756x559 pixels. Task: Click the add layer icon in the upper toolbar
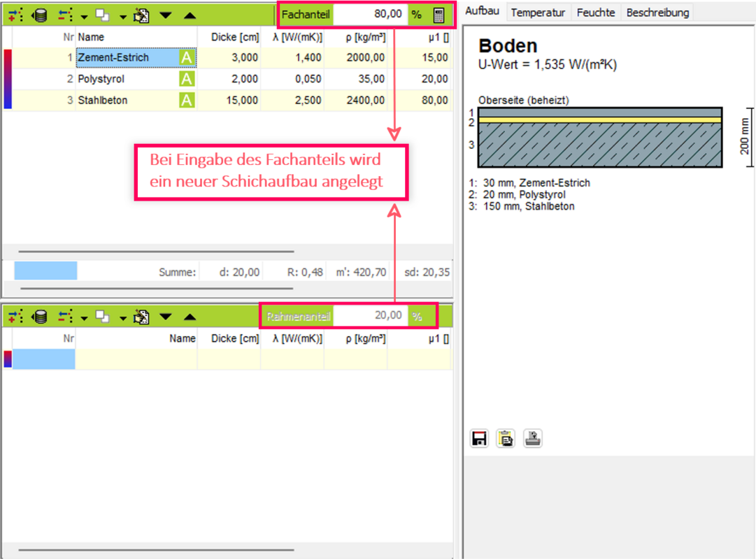pos(15,15)
